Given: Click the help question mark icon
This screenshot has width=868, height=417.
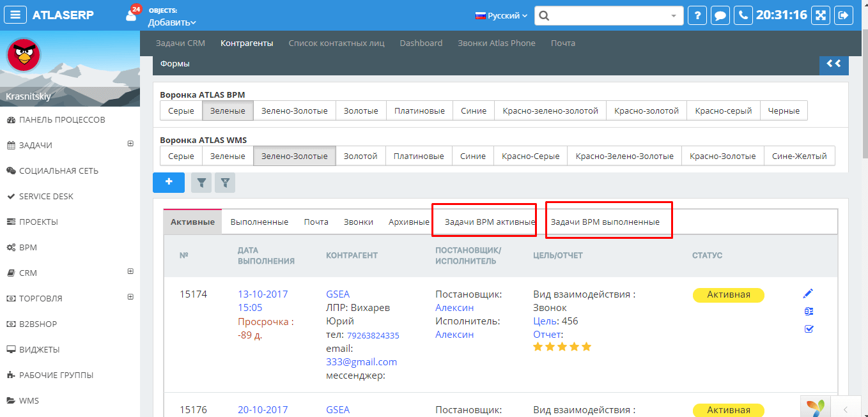Looking at the screenshot, I should (697, 15).
